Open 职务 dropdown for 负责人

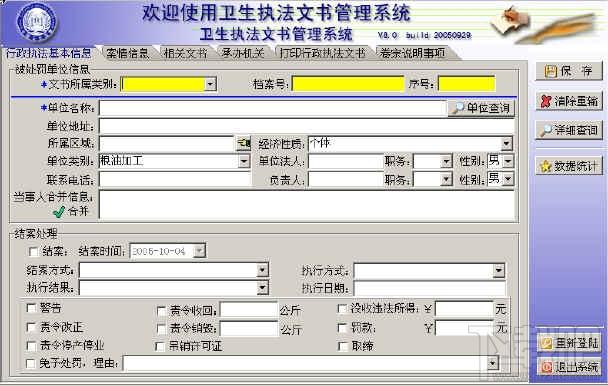click(447, 179)
